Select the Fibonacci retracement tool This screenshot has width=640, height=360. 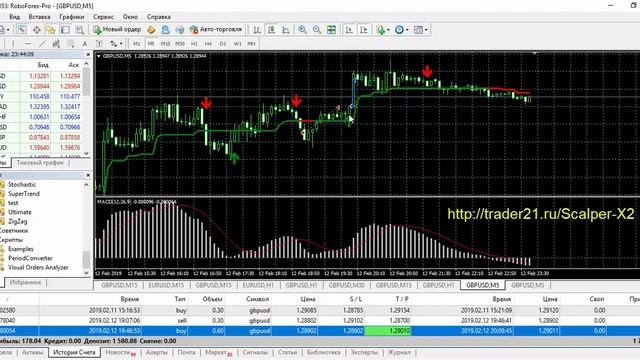(x=70, y=43)
